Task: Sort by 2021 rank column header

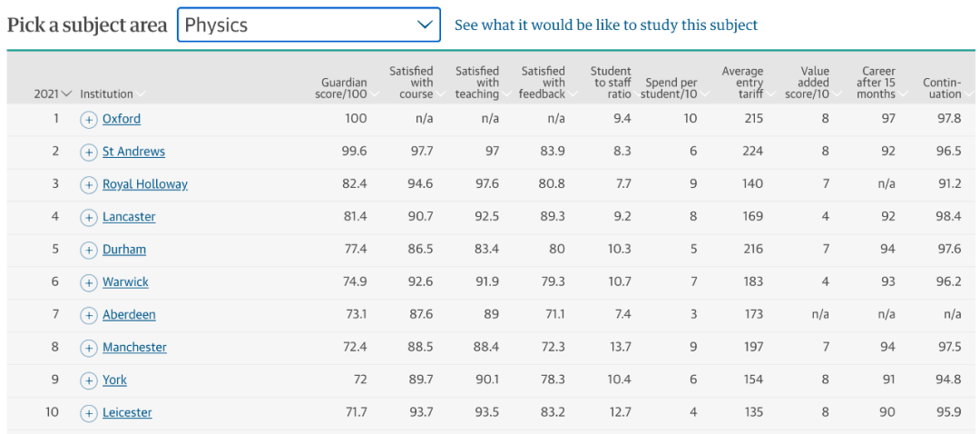Action: coord(52,94)
